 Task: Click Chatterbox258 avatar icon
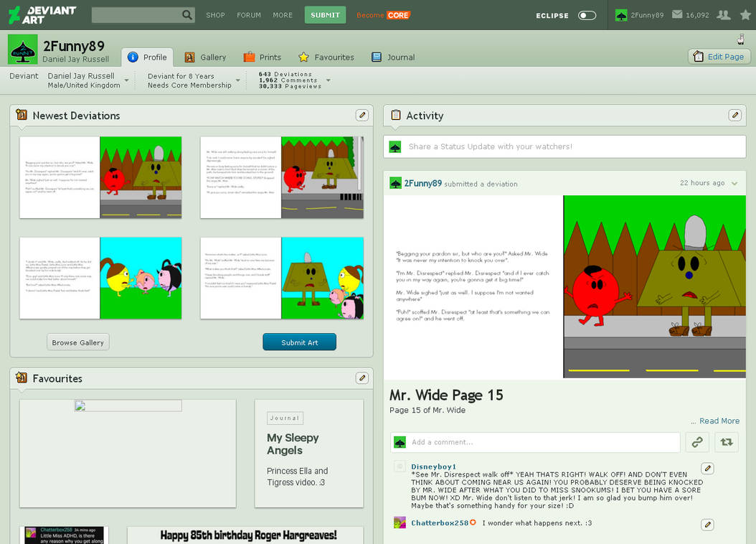pyautogui.click(x=400, y=522)
